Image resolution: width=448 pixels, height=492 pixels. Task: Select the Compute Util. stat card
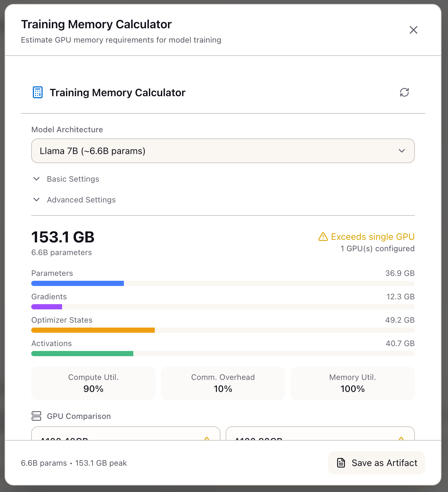click(93, 383)
